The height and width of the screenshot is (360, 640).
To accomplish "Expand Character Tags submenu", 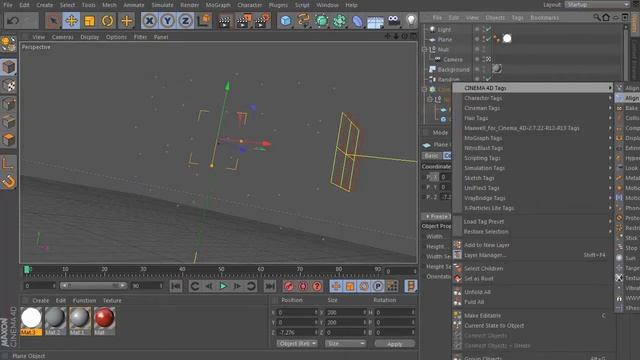I will [x=533, y=98].
